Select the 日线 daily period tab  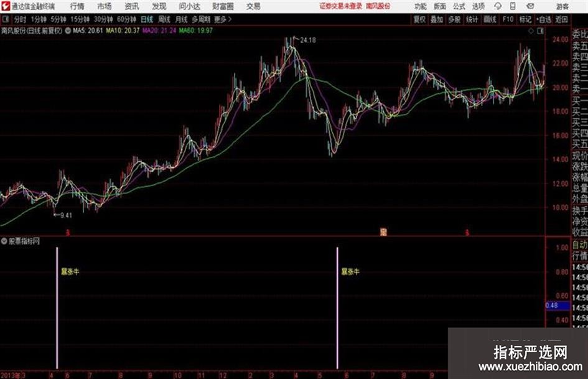(147, 19)
